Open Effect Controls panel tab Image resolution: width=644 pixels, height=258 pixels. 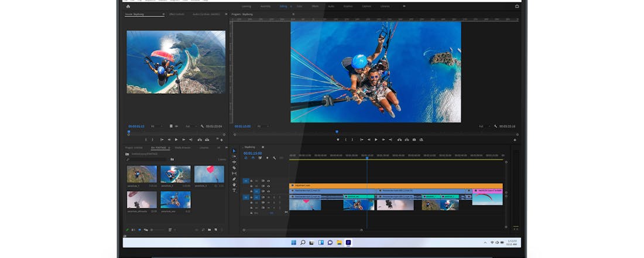pos(176,14)
